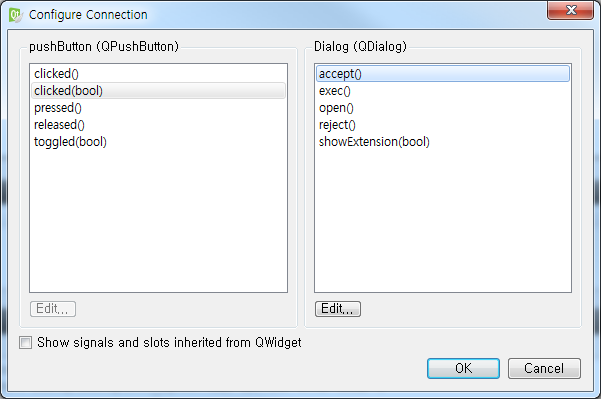Select the accept() slot

coord(443,74)
